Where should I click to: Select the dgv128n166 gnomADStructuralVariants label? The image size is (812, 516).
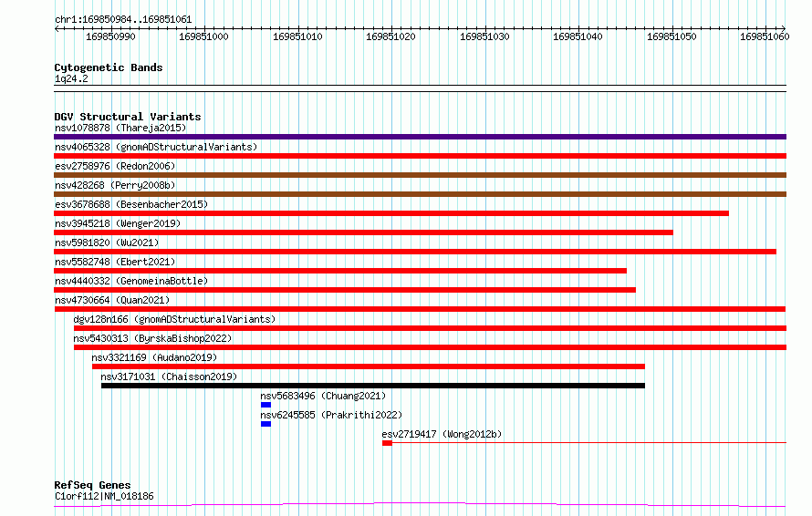click(x=174, y=319)
